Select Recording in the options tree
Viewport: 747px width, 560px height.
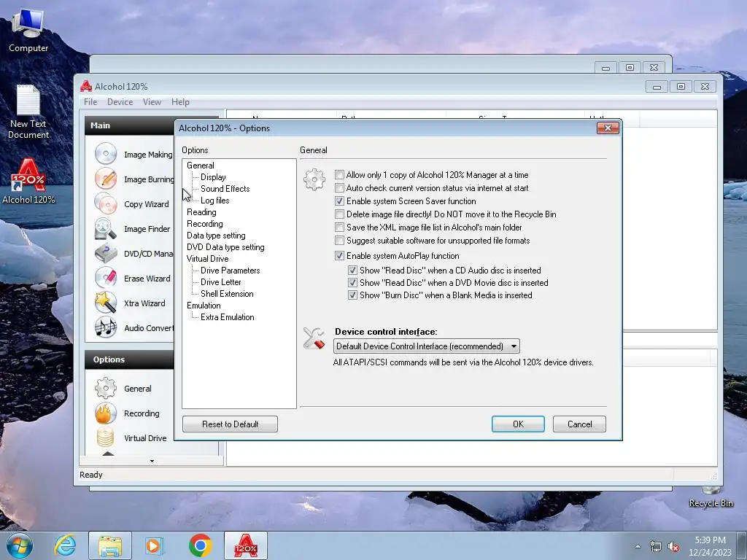(204, 224)
